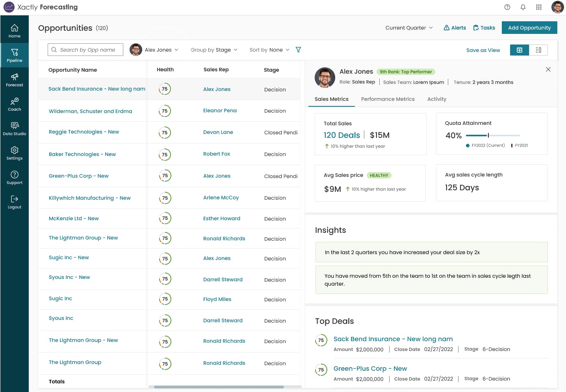This screenshot has width=566, height=392.
Task: Open Tasks
Action: [484, 28]
